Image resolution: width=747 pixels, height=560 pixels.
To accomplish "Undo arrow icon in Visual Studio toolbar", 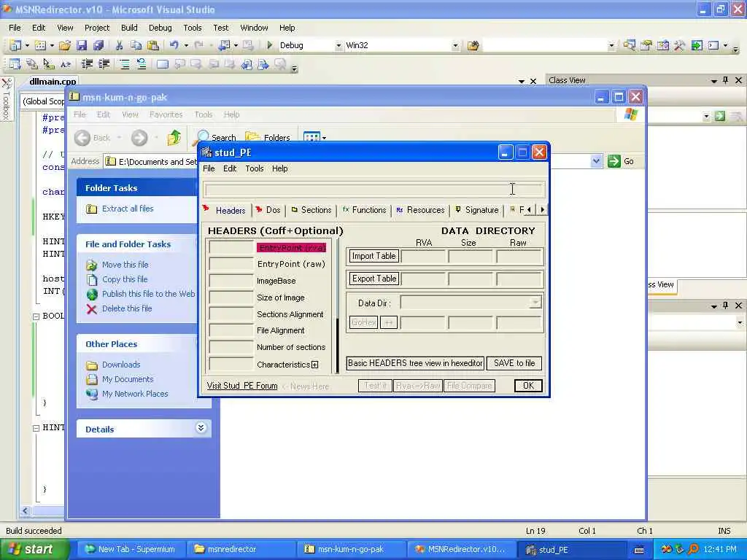I will [174, 45].
